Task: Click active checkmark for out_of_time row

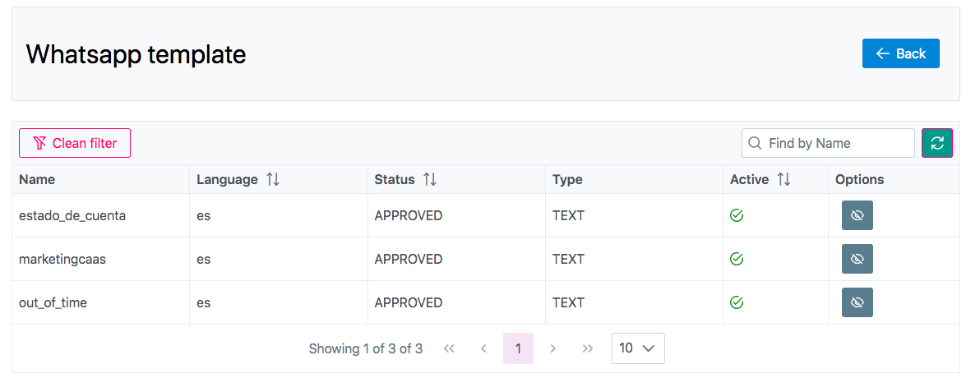Action: [x=737, y=302]
